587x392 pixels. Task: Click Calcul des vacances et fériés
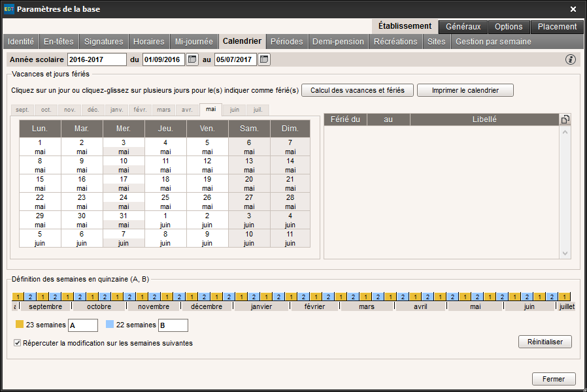tap(358, 90)
